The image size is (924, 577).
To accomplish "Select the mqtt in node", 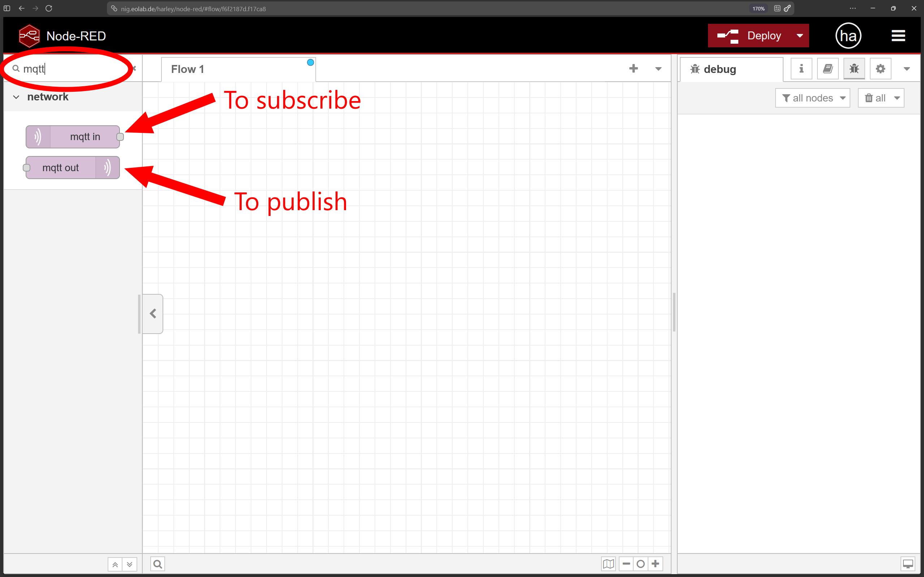I will point(73,136).
